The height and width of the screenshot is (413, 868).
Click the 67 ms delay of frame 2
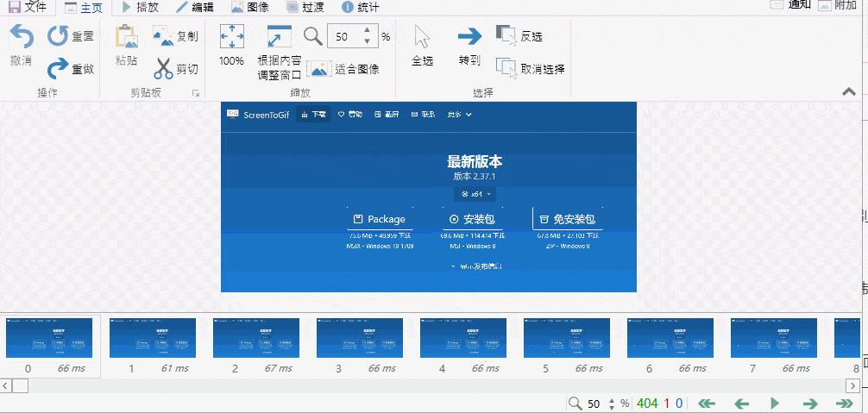[279, 368]
